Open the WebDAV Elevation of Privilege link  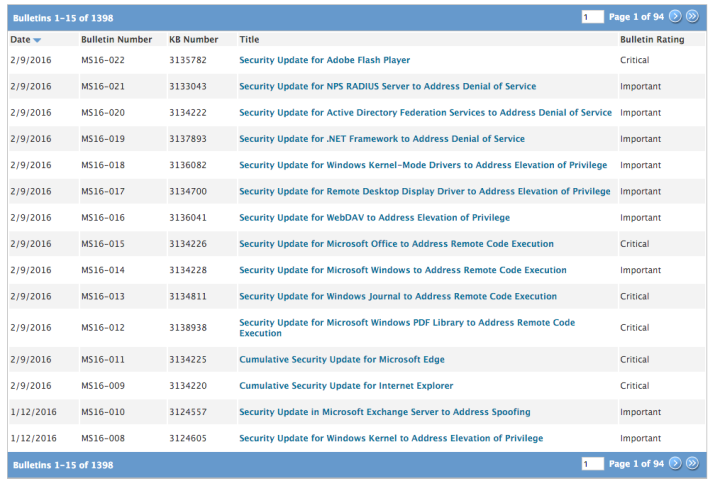tap(374, 217)
